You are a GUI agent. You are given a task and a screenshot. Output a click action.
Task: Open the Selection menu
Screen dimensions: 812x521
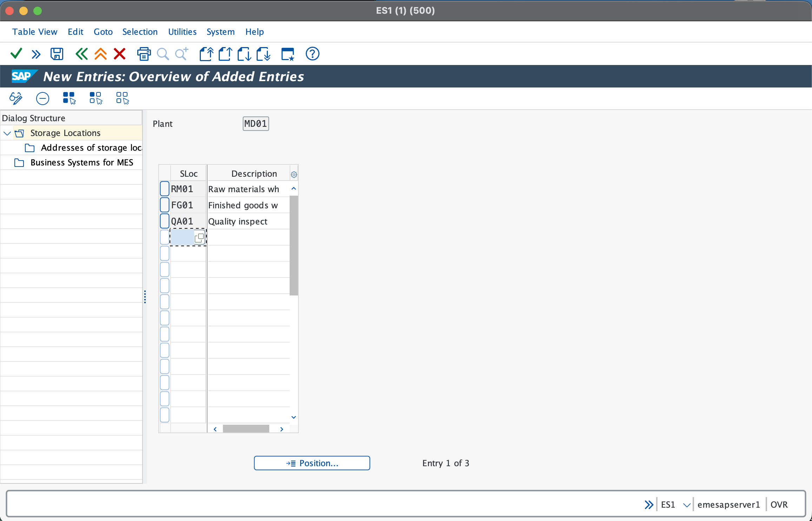coord(140,32)
